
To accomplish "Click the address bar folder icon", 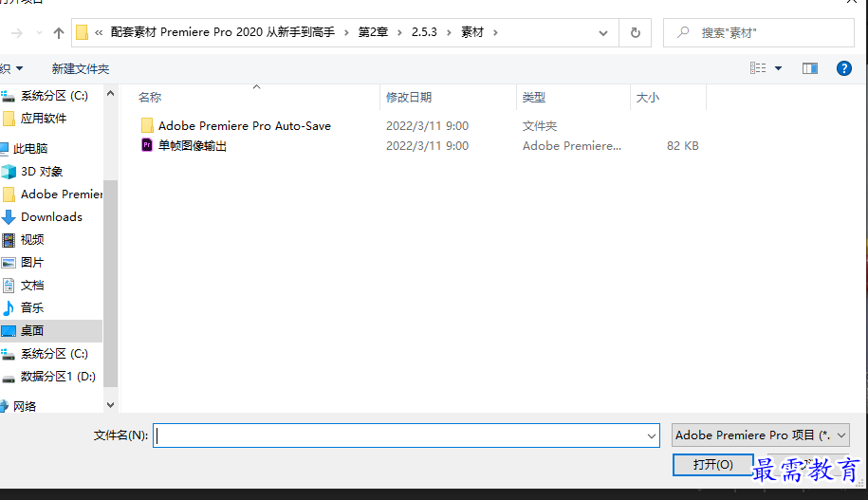I will click(82, 32).
